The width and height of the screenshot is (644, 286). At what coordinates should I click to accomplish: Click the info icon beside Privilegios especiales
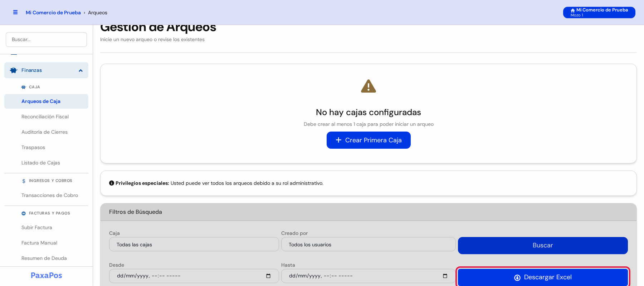point(112,183)
